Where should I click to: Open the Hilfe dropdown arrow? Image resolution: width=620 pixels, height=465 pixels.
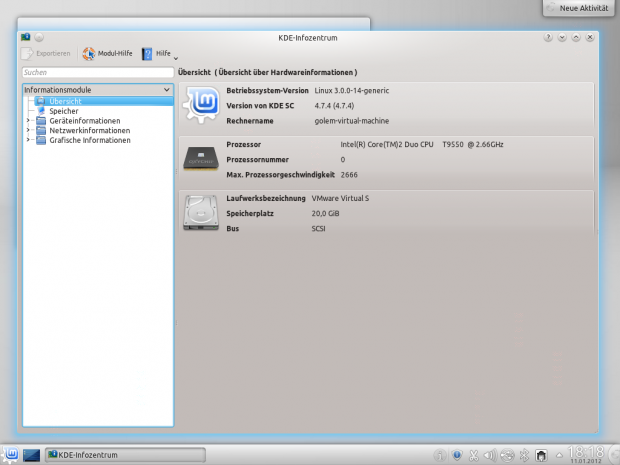[176, 58]
